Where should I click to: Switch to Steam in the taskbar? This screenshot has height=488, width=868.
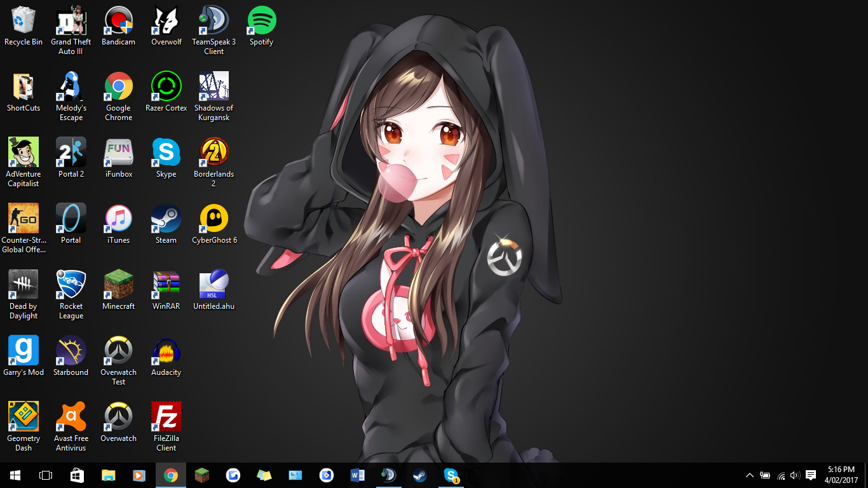419,475
